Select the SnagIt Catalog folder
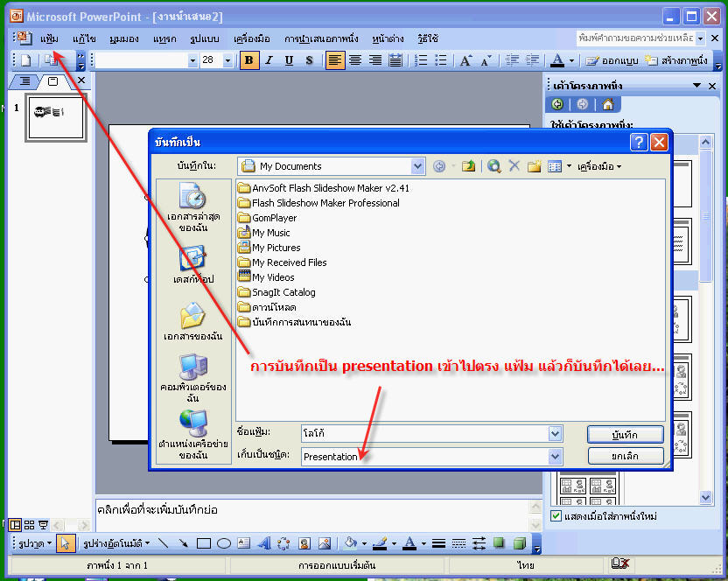 coord(276,292)
